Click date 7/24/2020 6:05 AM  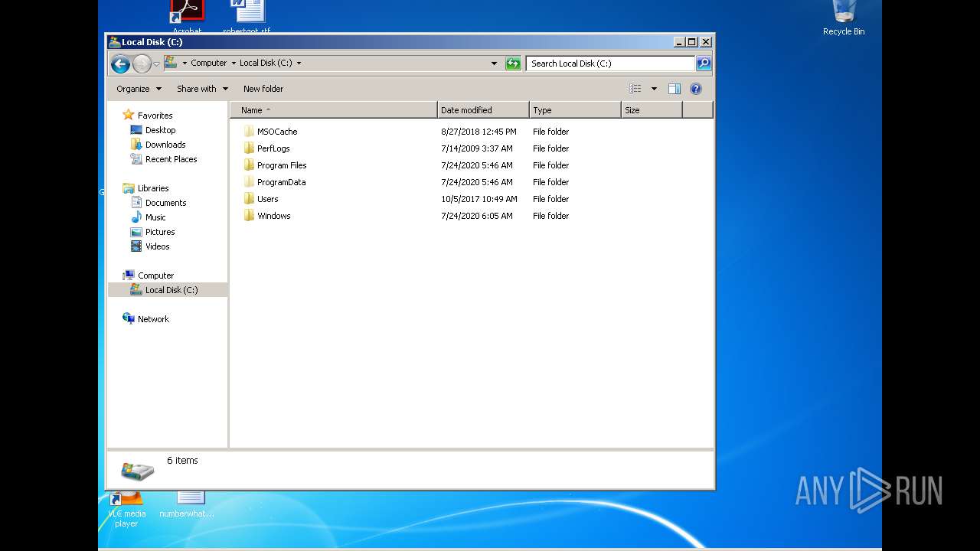476,216
